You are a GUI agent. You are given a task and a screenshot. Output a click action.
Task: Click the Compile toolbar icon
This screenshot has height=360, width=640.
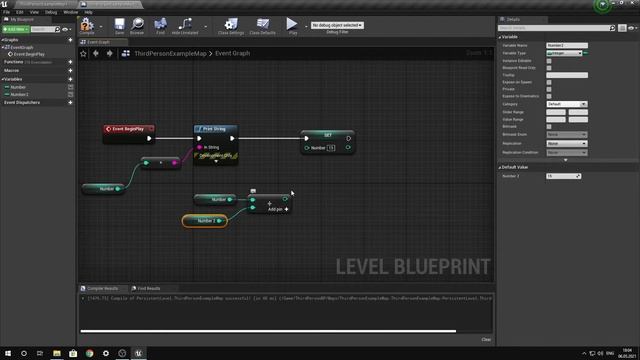pos(87,25)
